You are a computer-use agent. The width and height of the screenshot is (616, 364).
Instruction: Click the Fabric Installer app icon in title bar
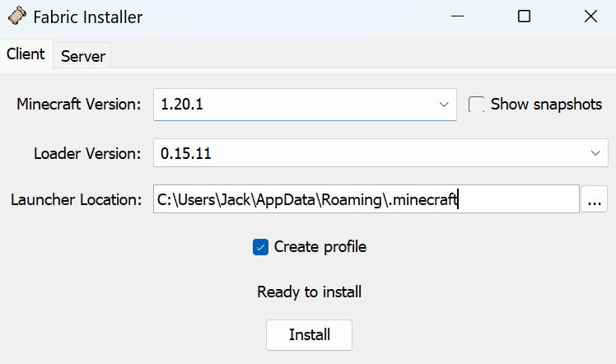point(17,16)
